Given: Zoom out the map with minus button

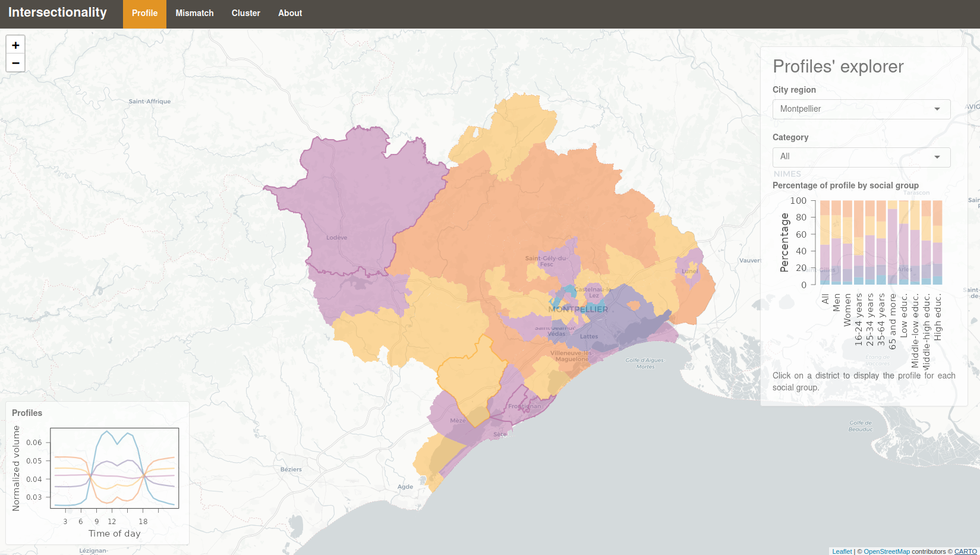Looking at the screenshot, I should (15, 62).
